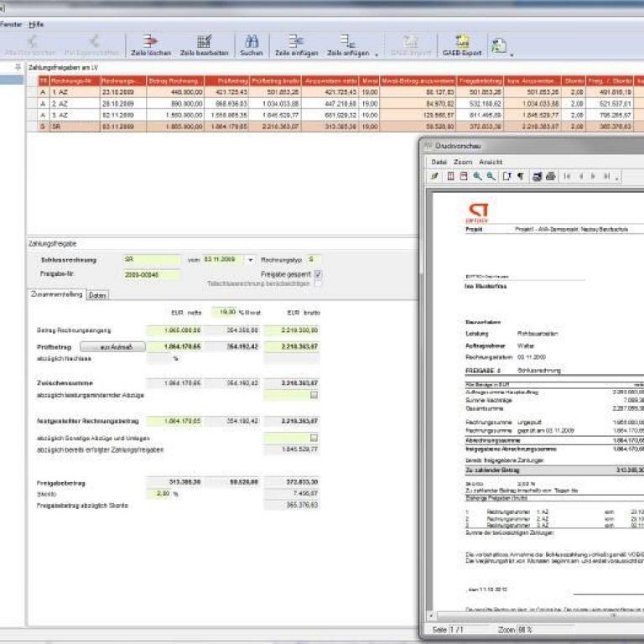Click the Freigabebetrag column header
This screenshot has height=644, width=644.
tap(480, 80)
